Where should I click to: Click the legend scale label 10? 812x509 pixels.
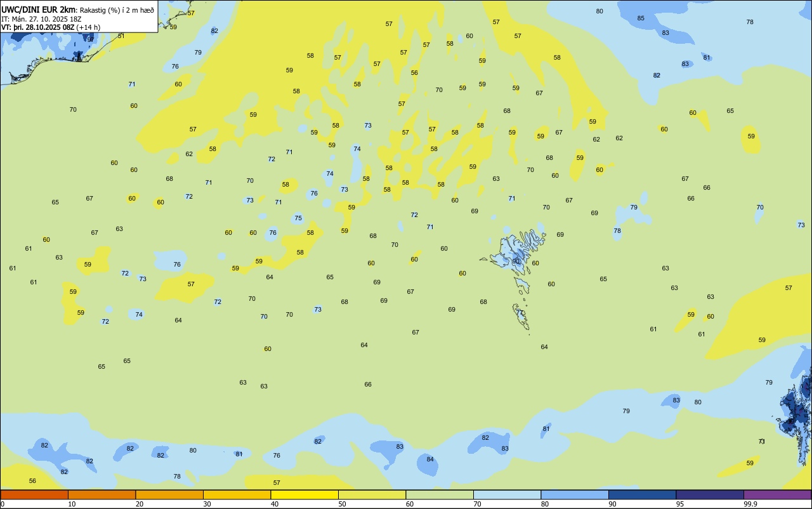pyautogui.click(x=72, y=504)
